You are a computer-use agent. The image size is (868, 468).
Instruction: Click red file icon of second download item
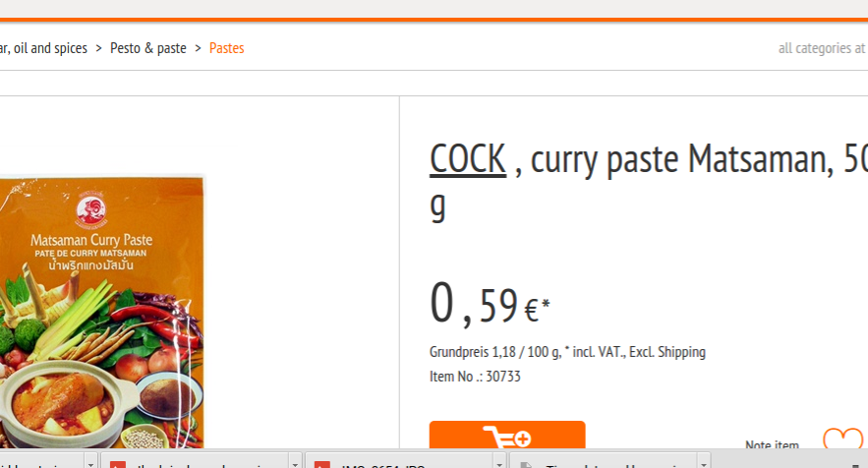(118, 464)
